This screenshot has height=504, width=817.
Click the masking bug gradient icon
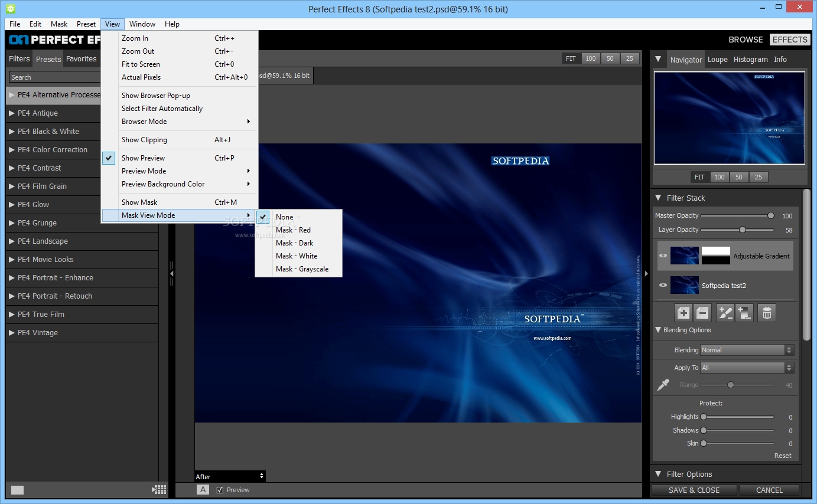(x=744, y=313)
